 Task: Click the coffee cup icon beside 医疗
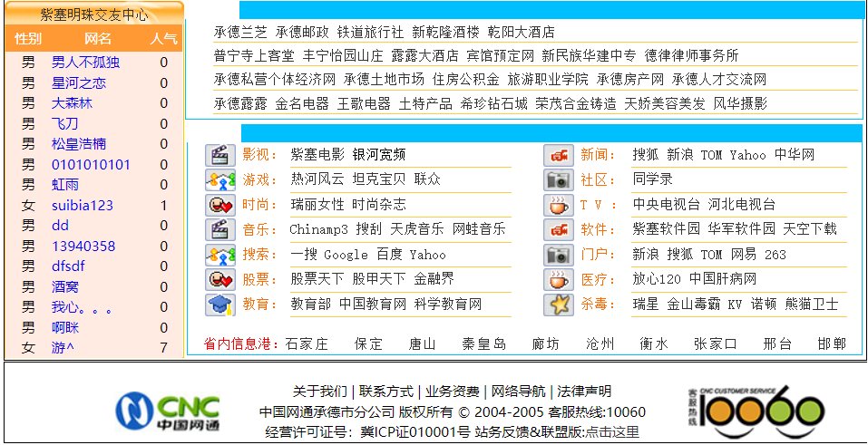tap(559, 279)
